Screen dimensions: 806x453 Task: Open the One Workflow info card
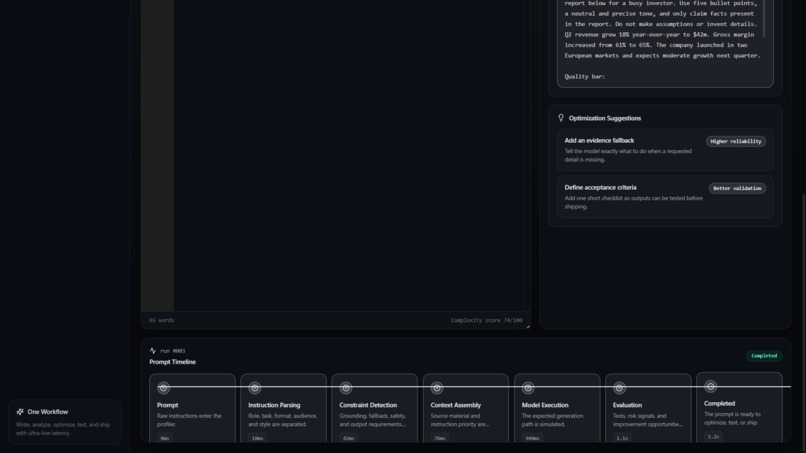coord(65,422)
